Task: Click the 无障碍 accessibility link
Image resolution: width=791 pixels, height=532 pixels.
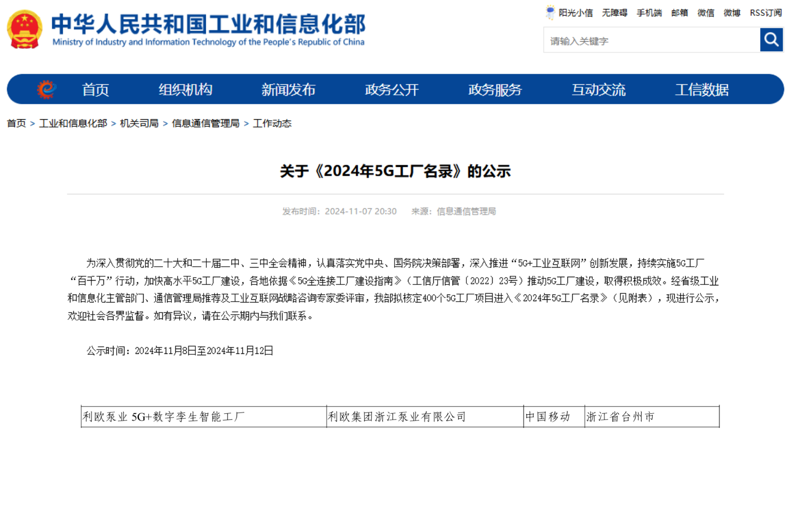Action: point(614,13)
